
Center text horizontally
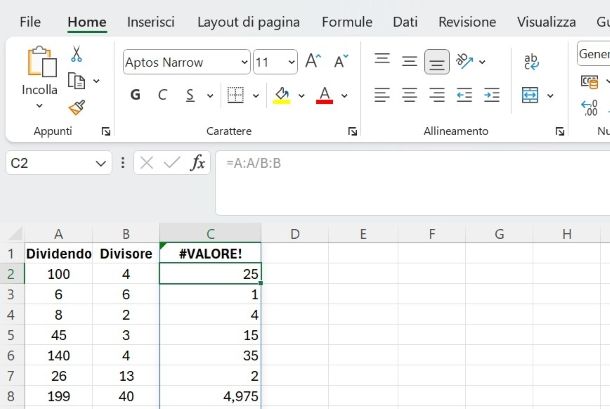point(410,95)
